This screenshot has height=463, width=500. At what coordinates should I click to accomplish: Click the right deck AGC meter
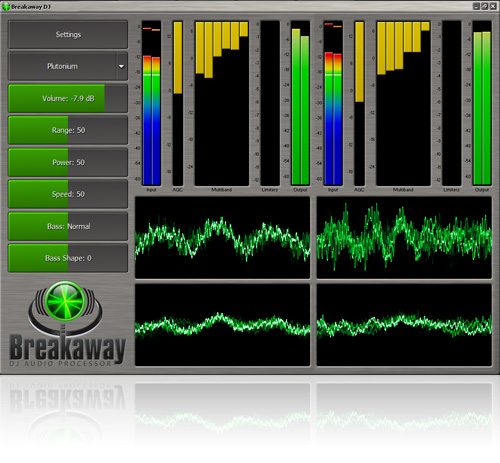pyautogui.click(x=359, y=103)
